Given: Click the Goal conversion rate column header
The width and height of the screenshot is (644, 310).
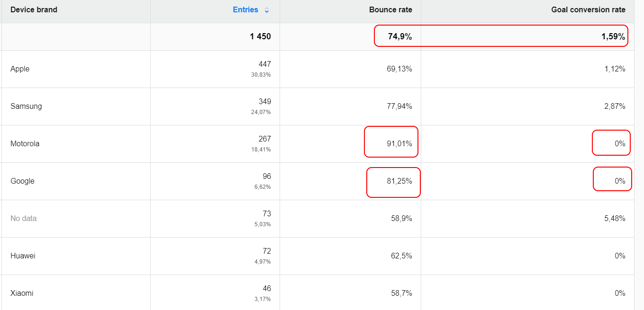Looking at the screenshot, I should point(588,10).
